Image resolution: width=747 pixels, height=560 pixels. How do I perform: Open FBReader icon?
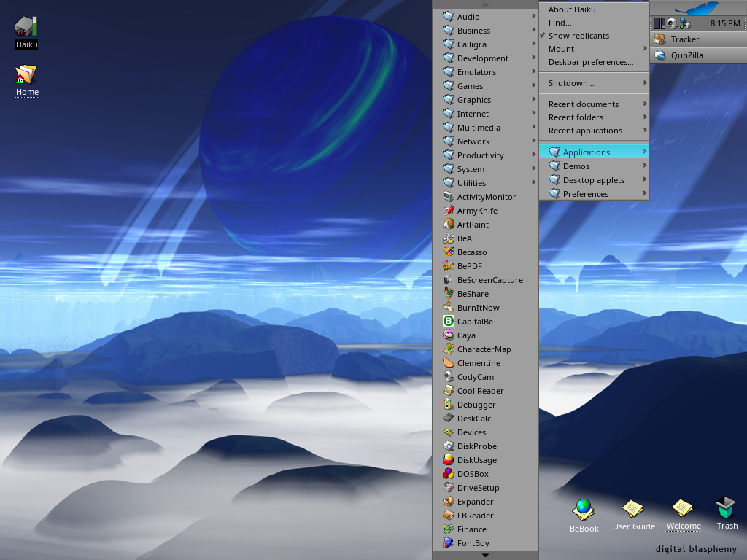click(449, 515)
